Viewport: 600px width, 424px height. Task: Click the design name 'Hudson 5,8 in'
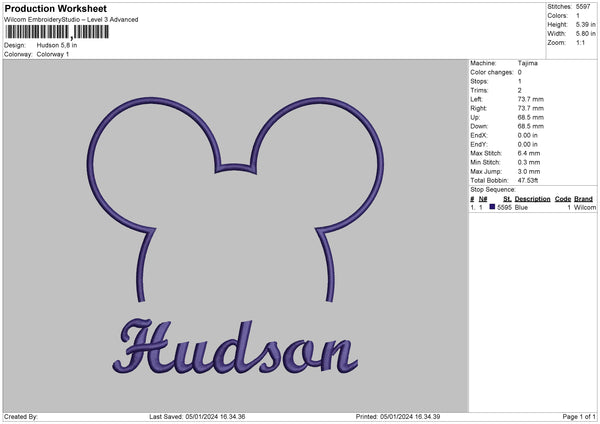click(57, 45)
